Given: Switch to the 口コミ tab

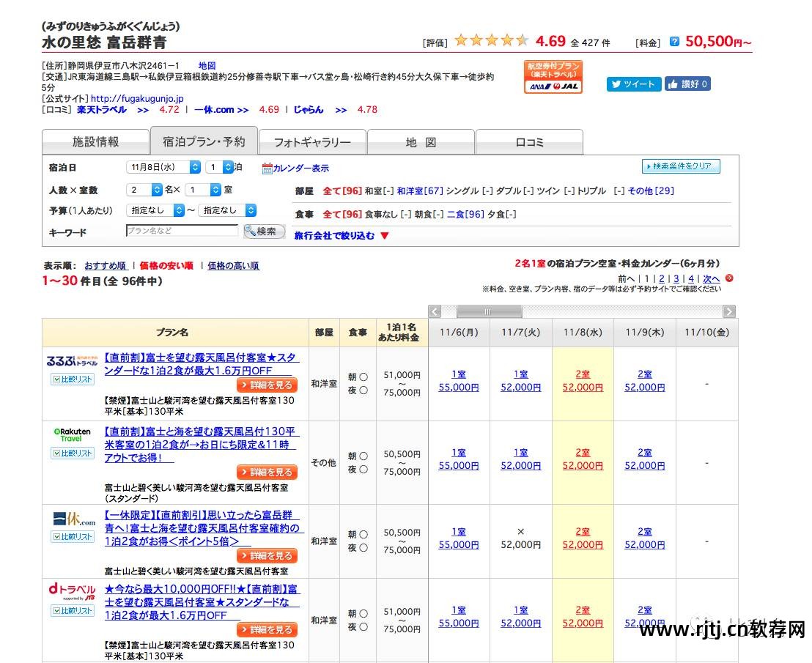Looking at the screenshot, I should [x=529, y=141].
